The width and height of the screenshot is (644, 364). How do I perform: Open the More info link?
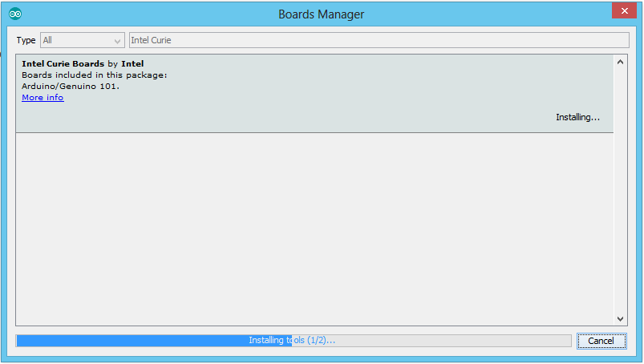tap(43, 97)
